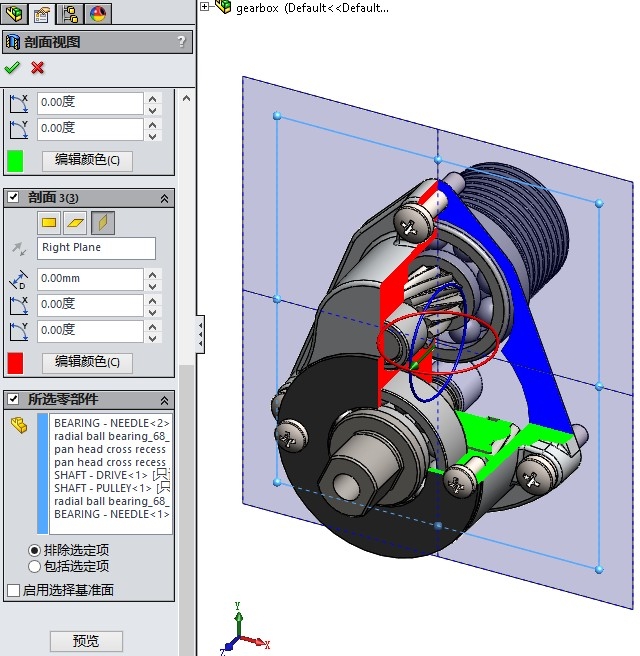The image size is (640, 656).
Task: Cancel section view with red X
Action: point(38,67)
